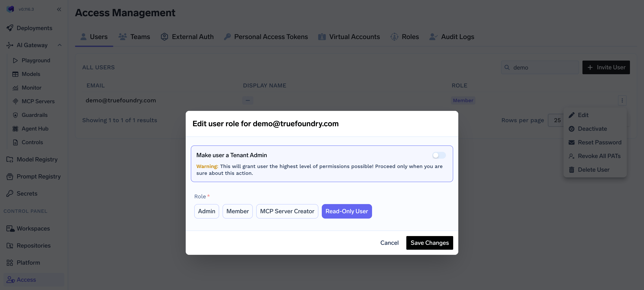This screenshot has height=290, width=644.
Task: Enable the Tenant Admin toggle
Action: (x=439, y=155)
